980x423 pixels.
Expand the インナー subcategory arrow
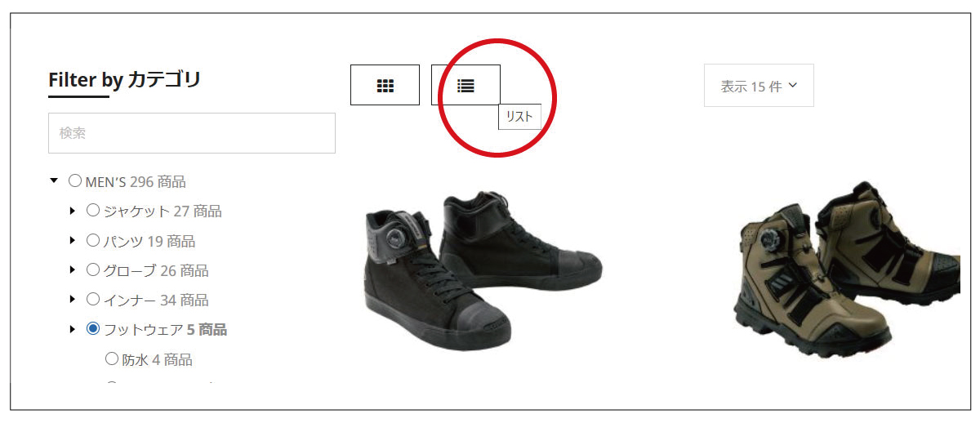coord(73,300)
